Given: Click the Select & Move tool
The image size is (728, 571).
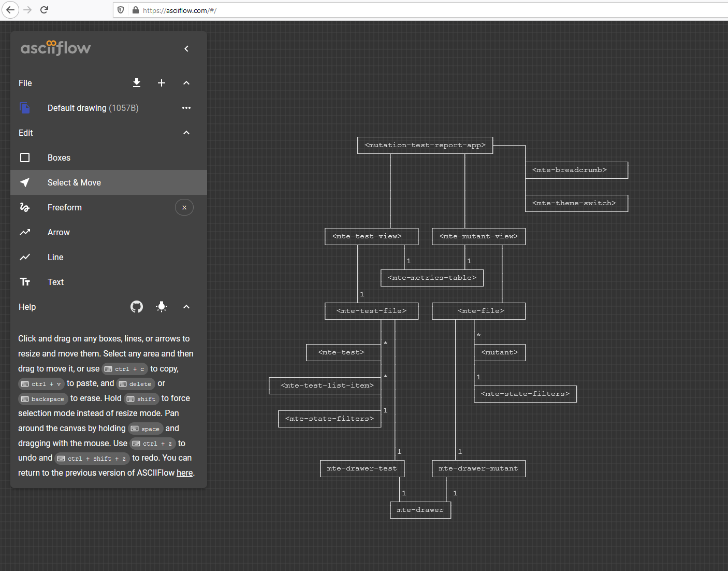Looking at the screenshot, I should [x=109, y=182].
